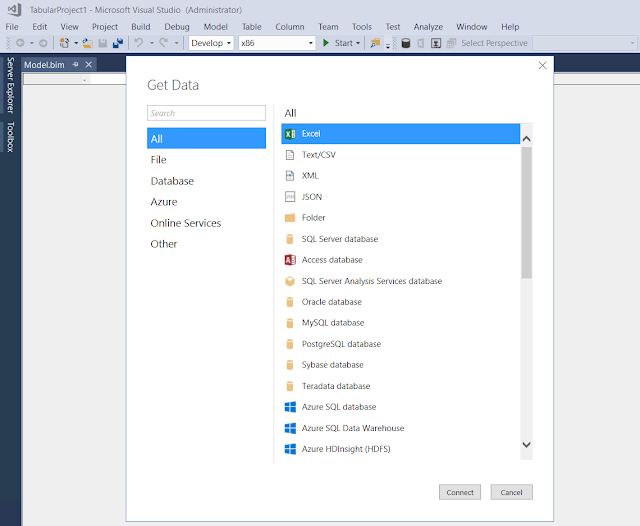This screenshot has width=640, height=526.
Task: Pin the Model.bim tab
Action: [75, 64]
